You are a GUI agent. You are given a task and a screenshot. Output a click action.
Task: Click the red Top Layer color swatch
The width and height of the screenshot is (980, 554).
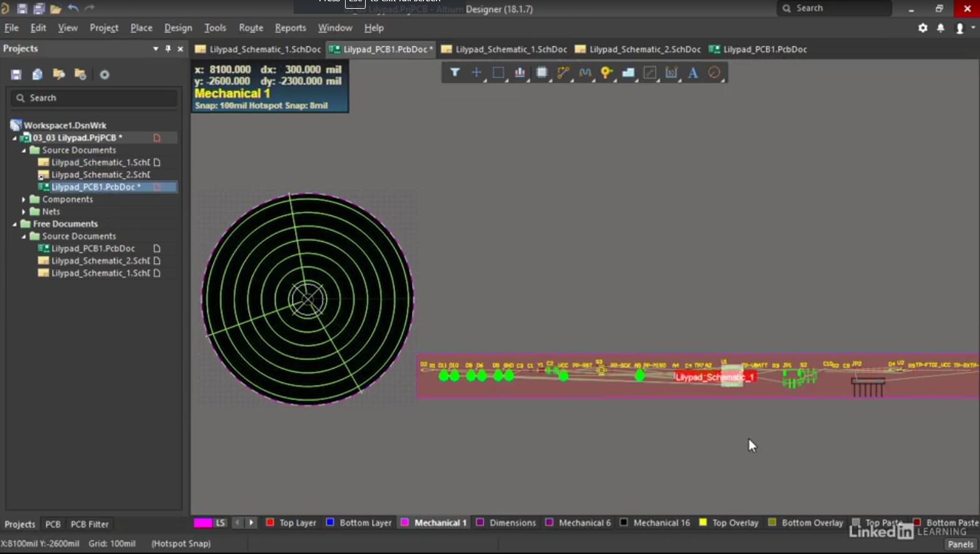[270, 523]
